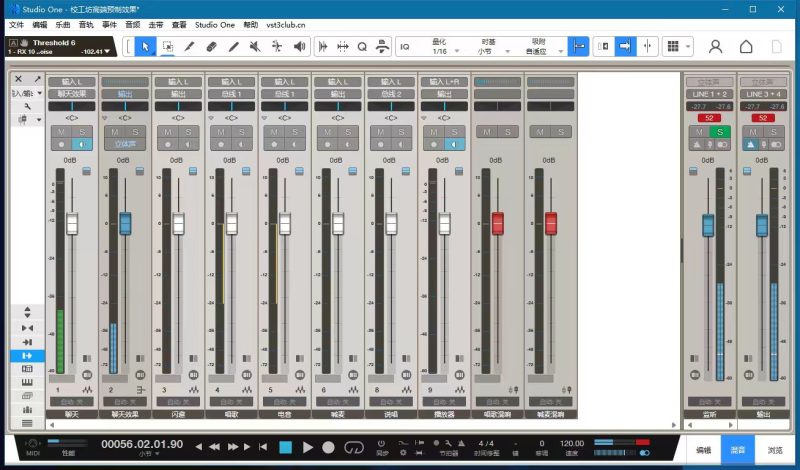This screenshot has width=800, height=470.
Task: Toggle the autoscroll arrow button in toolbar
Action: click(x=626, y=47)
